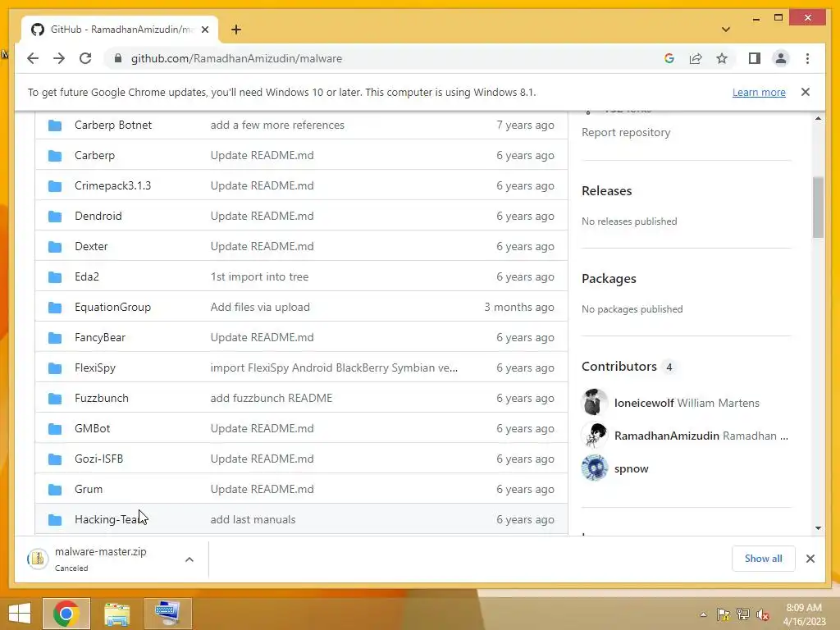Open the Crimepack3.1.3 folder

[x=112, y=185]
